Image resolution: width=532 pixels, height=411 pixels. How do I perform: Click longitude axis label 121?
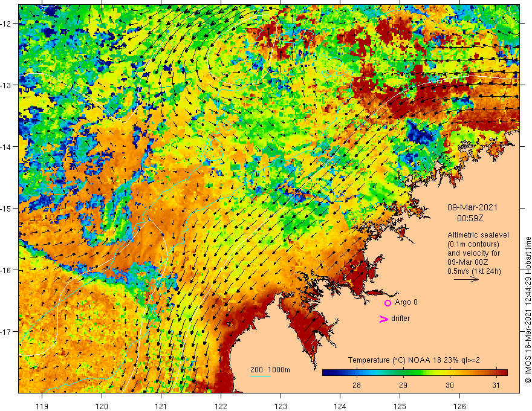pyautogui.click(x=161, y=406)
